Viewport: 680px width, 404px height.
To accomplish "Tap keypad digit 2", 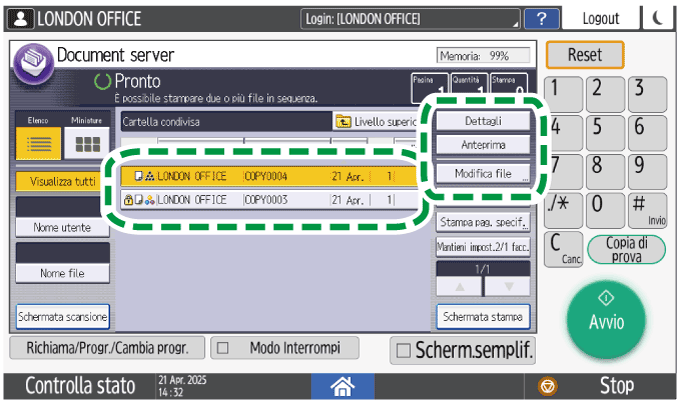I will point(605,94).
